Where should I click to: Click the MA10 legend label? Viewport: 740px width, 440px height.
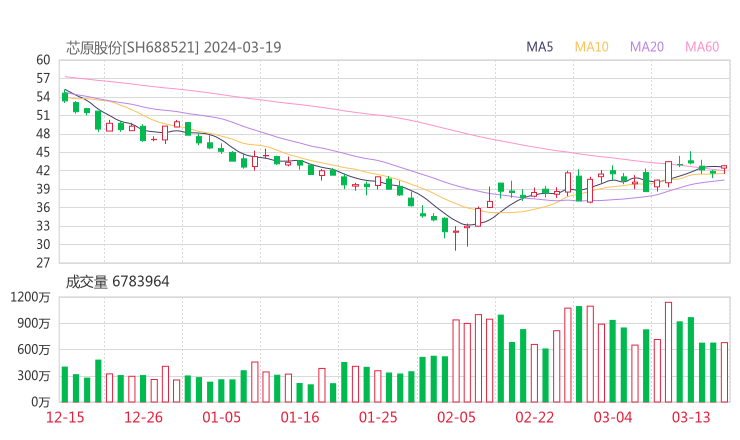pos(591,47)
